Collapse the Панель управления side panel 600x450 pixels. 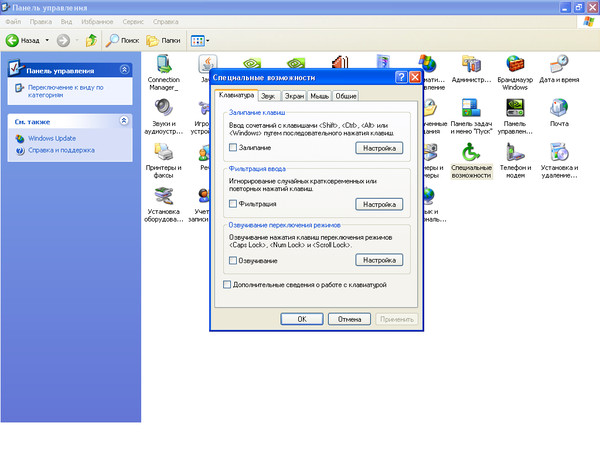124,70
